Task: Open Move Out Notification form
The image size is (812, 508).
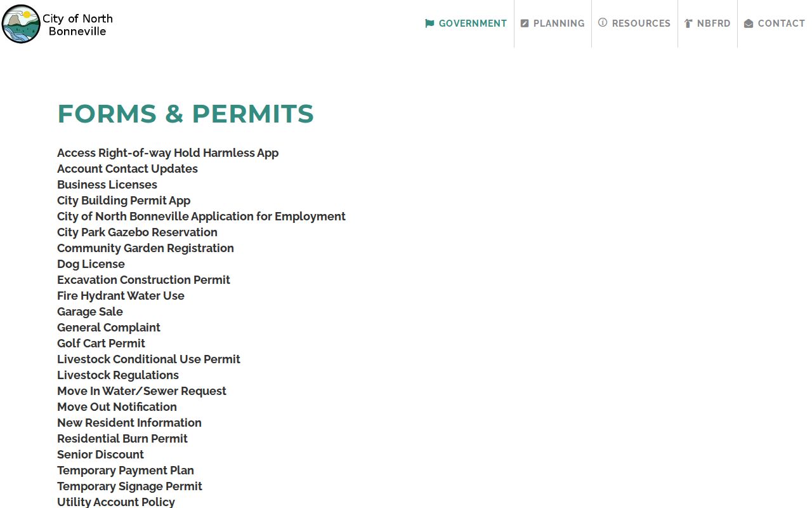Action: (117, 407)
